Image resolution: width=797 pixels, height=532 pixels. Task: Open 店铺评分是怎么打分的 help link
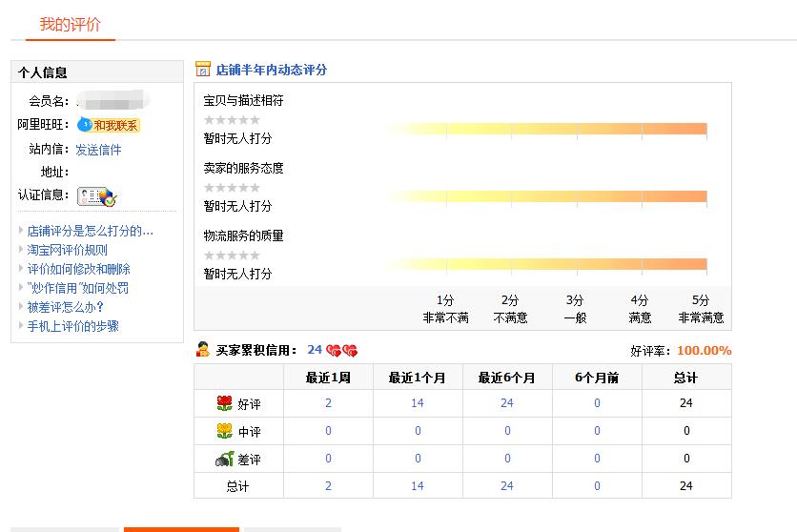[x=90, y=231]
